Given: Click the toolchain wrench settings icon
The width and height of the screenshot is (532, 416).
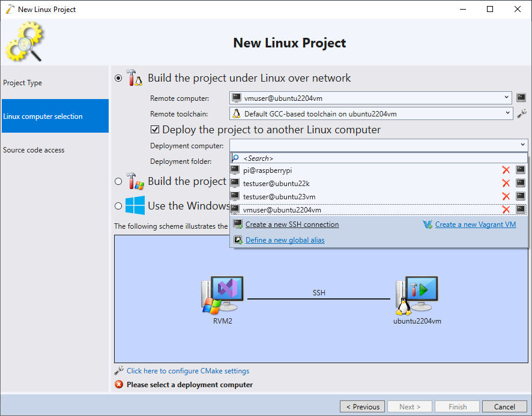Looking at the screenshot, I should [521, 113].
